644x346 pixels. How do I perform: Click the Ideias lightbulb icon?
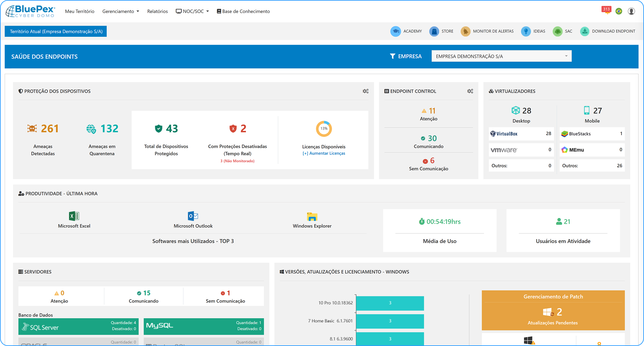pos(526,31)
